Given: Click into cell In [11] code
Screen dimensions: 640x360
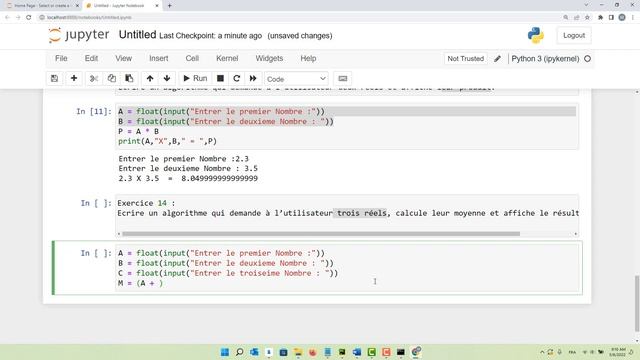Looking at the screenshot, I should coord(347,126).
